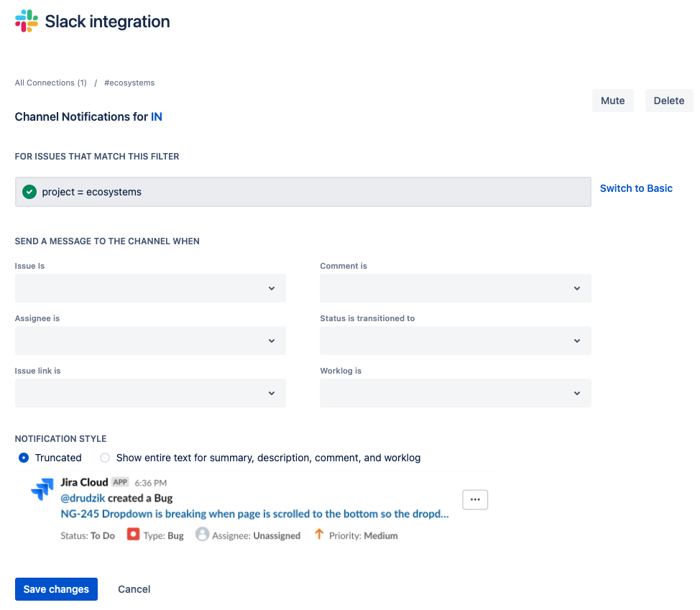Select the Truncated notification style

click(x=24, y=458)
